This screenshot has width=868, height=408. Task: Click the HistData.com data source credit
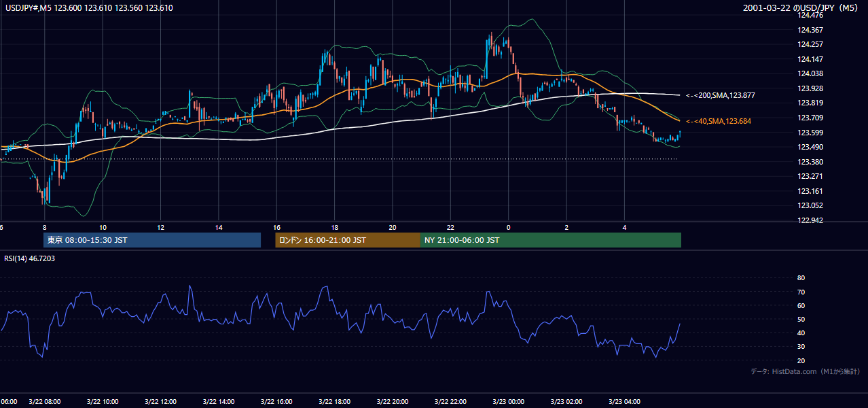point(805,371)
